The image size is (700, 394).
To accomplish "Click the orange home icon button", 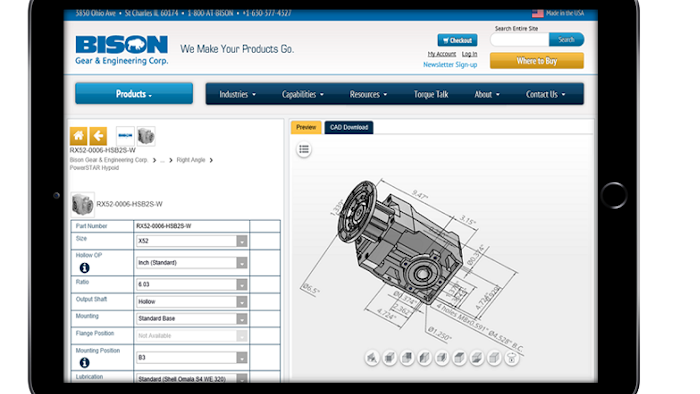I will point(79,136).
